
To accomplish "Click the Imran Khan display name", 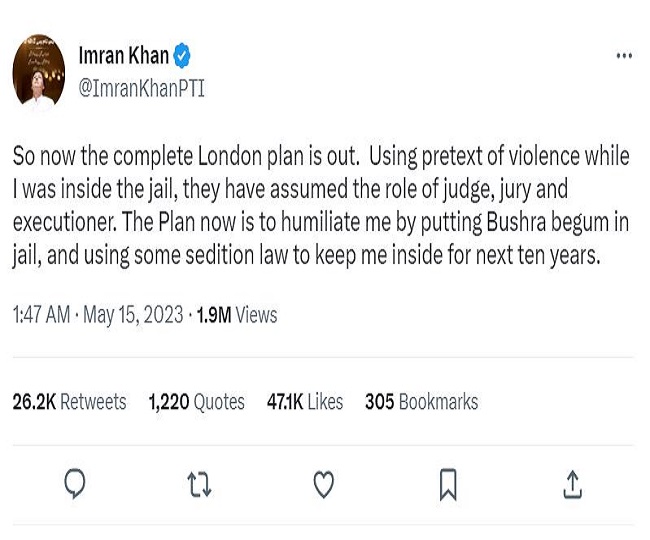I will (x=123, y=56).
